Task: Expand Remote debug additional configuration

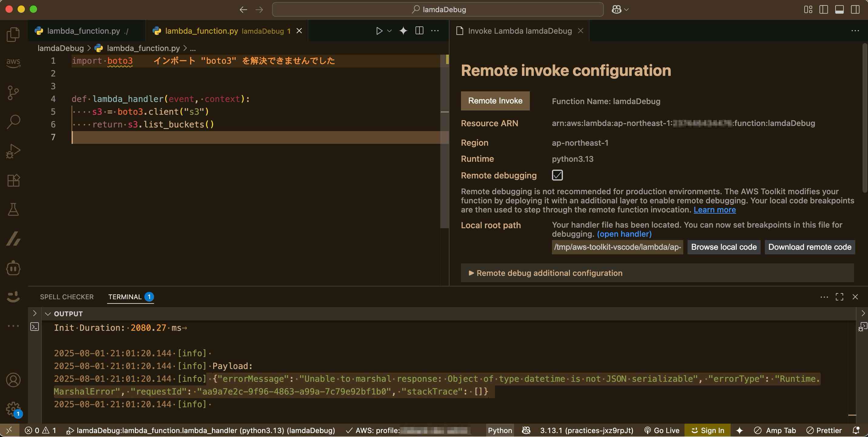Action: (x=545, y=273)
